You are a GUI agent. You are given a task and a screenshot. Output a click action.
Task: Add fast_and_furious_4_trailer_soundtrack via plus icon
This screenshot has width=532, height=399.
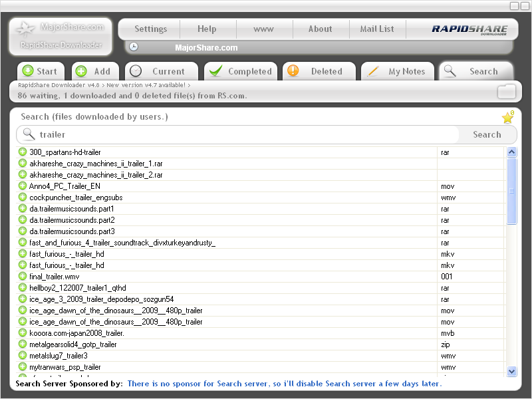[23, 242]
